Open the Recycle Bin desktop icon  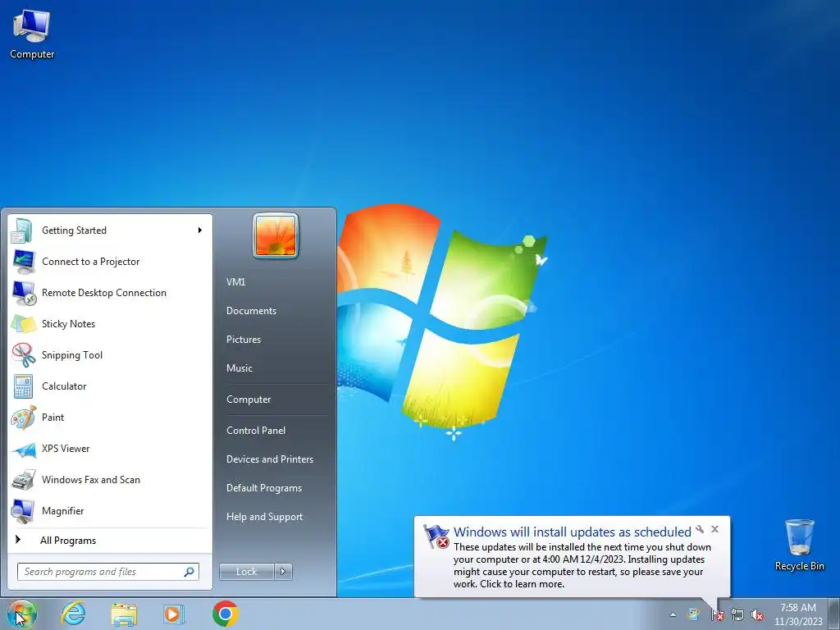(x=799, y=545)
